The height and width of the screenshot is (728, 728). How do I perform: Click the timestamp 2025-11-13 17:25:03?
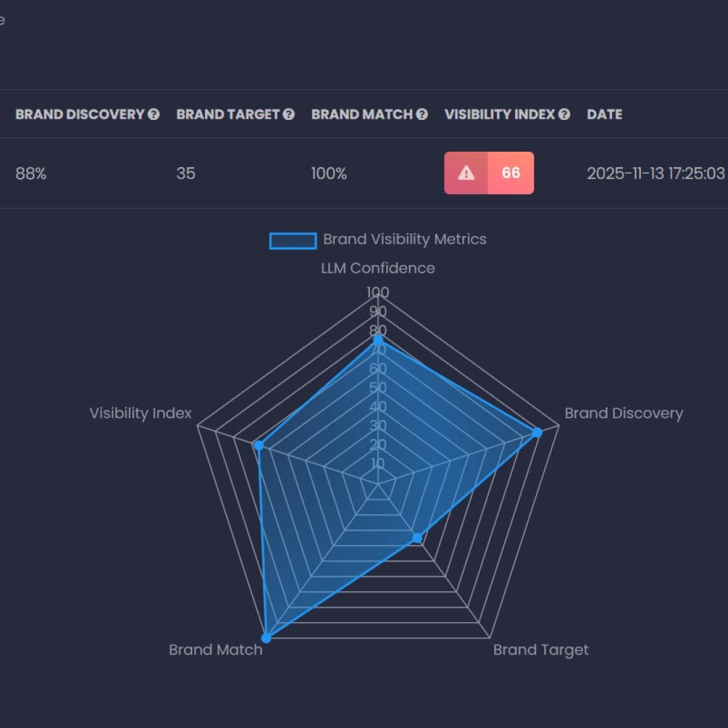click(655, 174)
